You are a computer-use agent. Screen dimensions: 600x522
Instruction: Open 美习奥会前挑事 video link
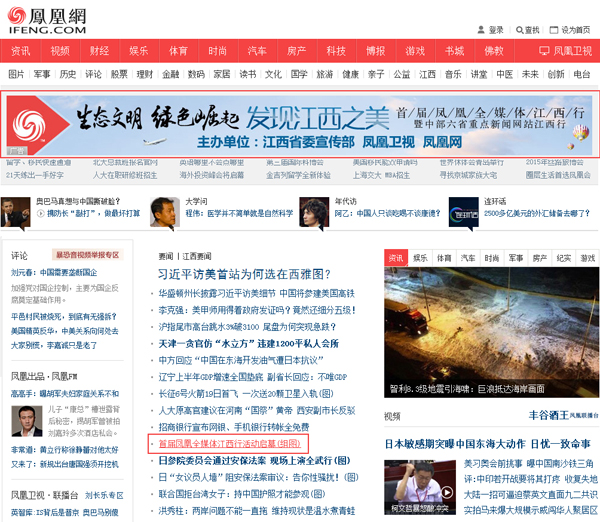coord(528,464)
